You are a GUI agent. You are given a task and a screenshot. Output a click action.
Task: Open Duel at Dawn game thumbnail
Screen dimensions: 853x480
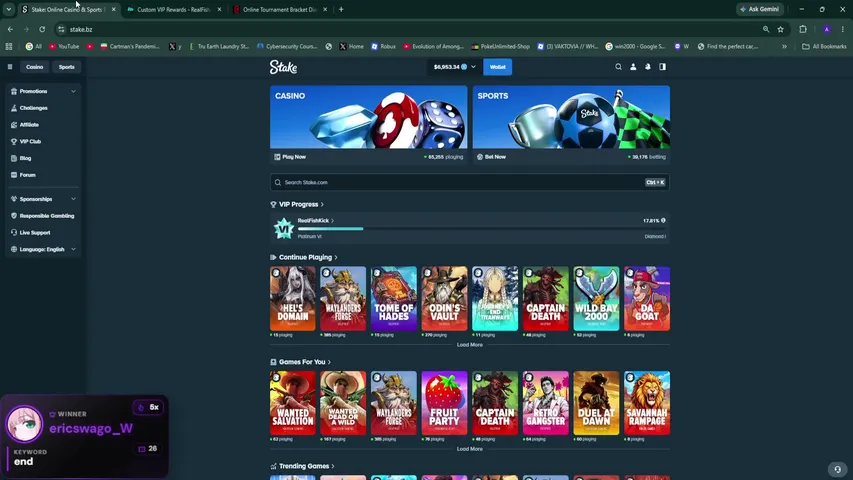click(x=596, y=403)
